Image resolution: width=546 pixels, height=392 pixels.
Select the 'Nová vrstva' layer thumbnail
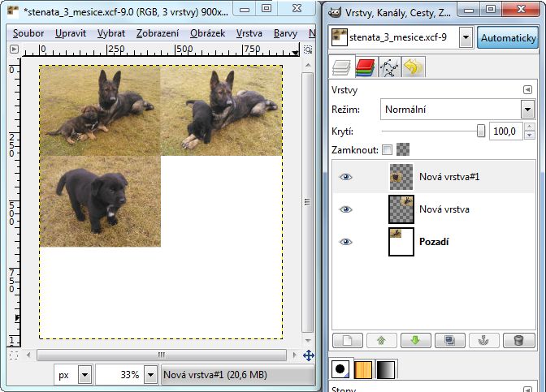click(x=401, y=209)
